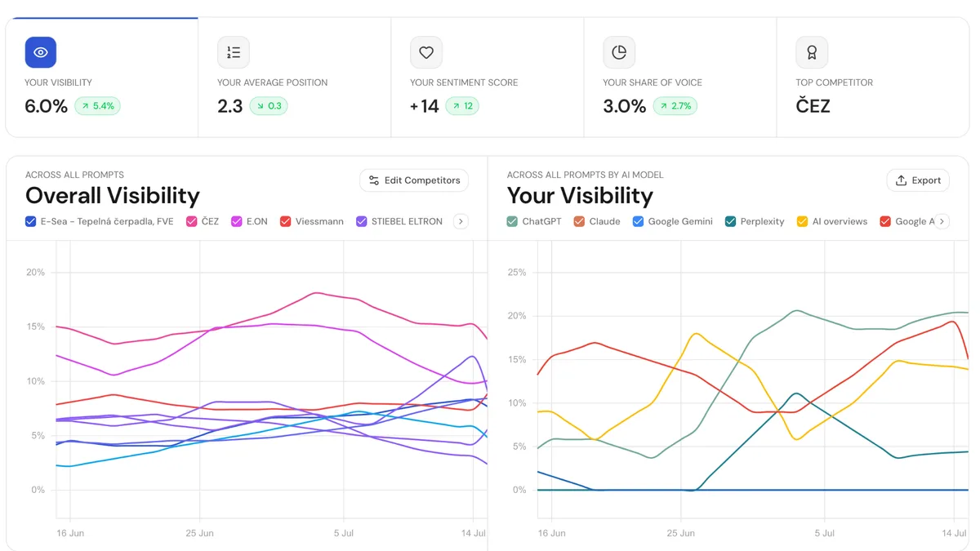Click the sliders icon in Edit Competitors
The width and height of the screenshot is (980, 551).
[374, 180]
